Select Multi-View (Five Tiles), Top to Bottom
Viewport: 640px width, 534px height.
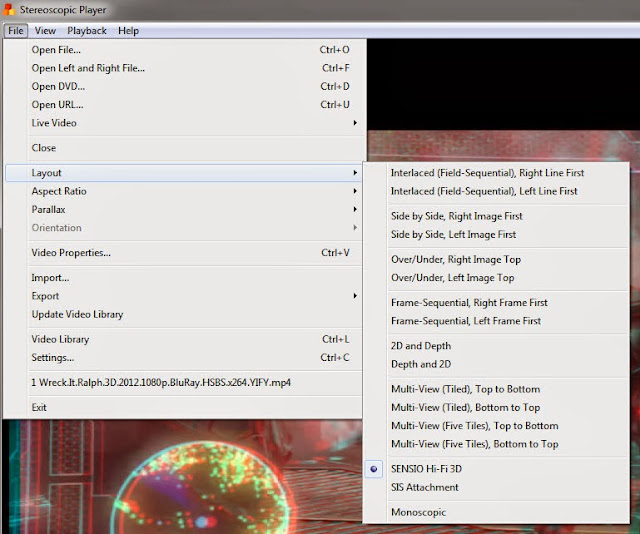pos(496,426)
